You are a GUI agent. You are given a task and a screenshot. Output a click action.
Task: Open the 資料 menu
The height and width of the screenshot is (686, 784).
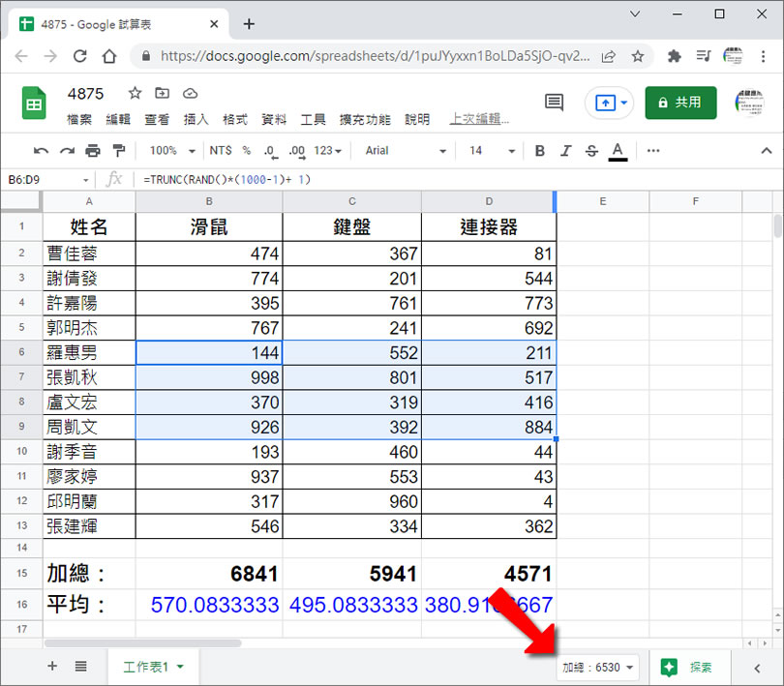(274, 120)
